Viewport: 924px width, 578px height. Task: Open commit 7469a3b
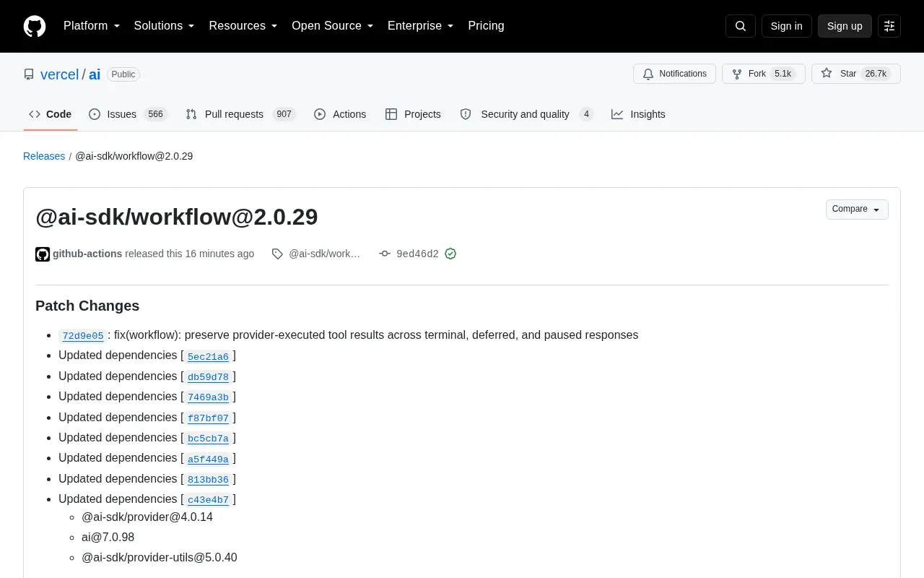(208, 397)
